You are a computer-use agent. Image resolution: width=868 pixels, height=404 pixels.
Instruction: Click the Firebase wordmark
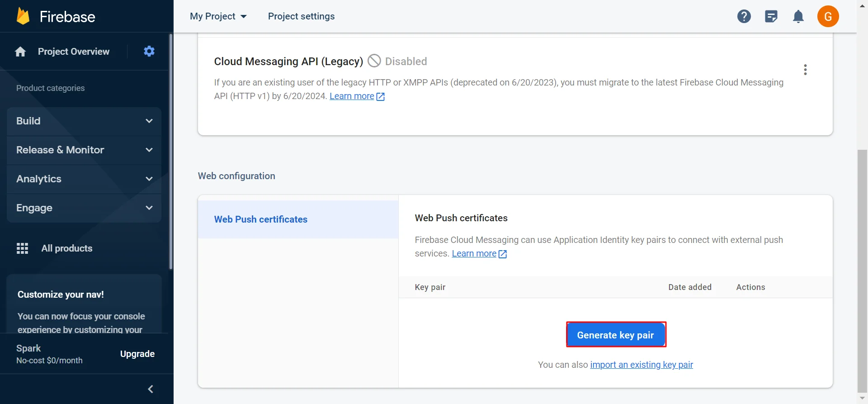click(67, 17)
